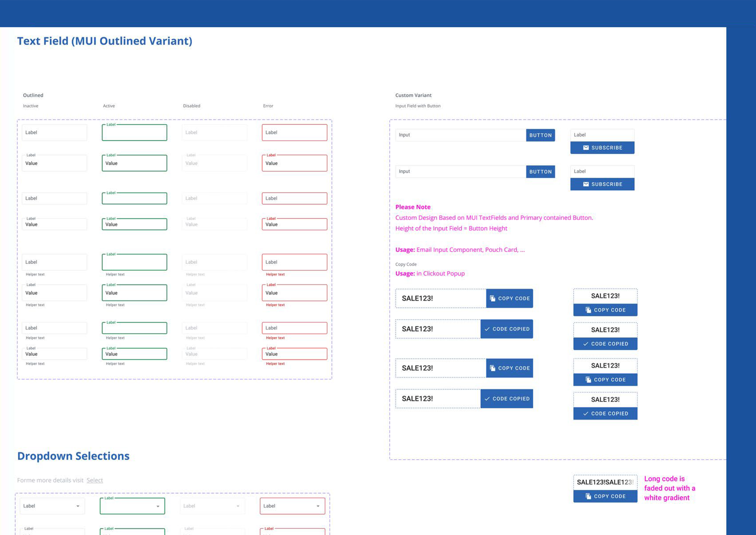The width and height of the screenshot is (756, 535).
Task: Click copy icon in topmost horizontal Copy Code button
Action: point(493,298)
